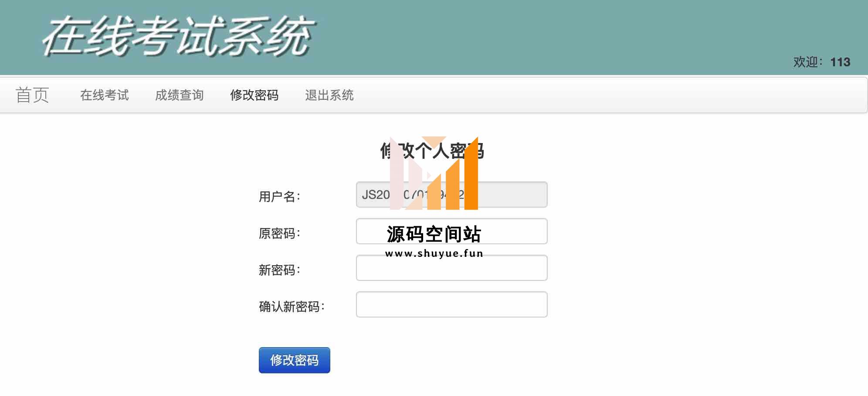
Task: Open the 在线考试 navigation item
Action: pos(105,95)
